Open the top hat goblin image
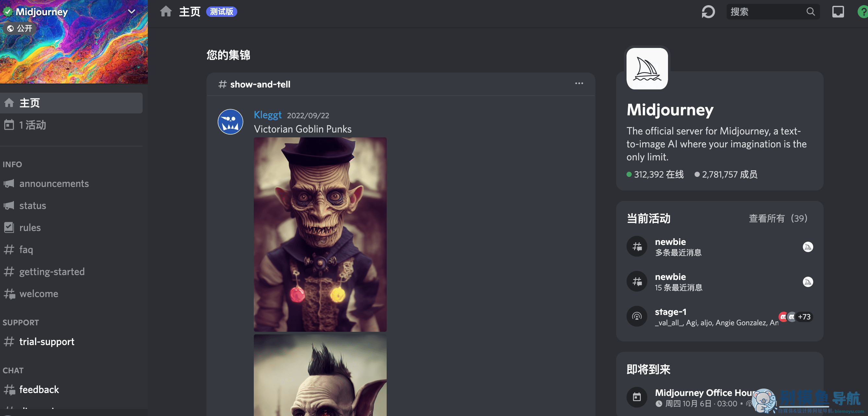This screenshot has width=868, height=416. 320,235
